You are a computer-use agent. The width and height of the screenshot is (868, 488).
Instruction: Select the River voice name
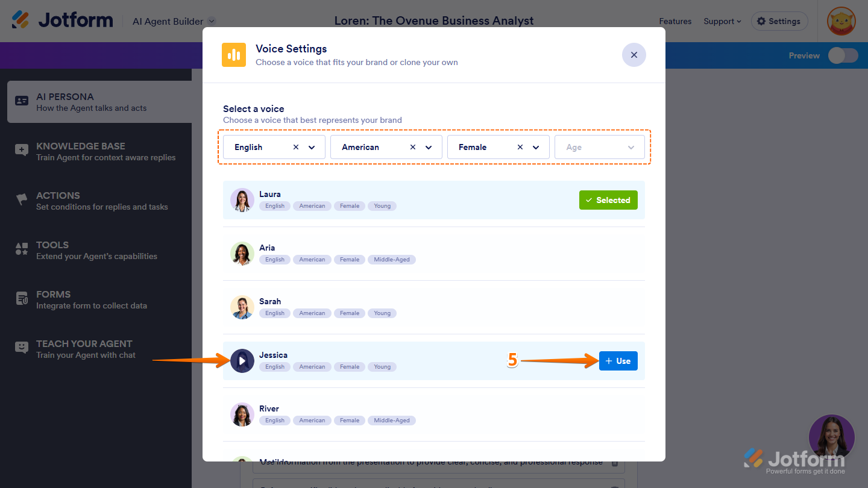[269, 408]
